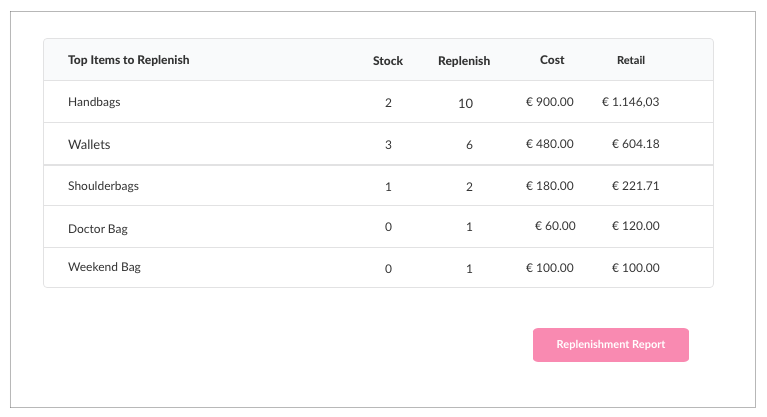Click Handbags cost € 900.00
Image resolution: width=767 pixels, height=417 pixels.
point(549,102)
